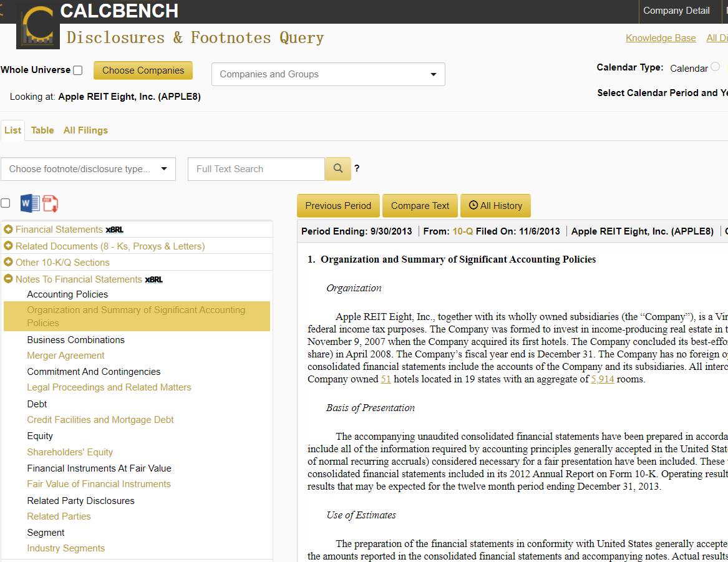
Task: Open Fair Value of Financial Instruments
Action: [x=99, y=484]
